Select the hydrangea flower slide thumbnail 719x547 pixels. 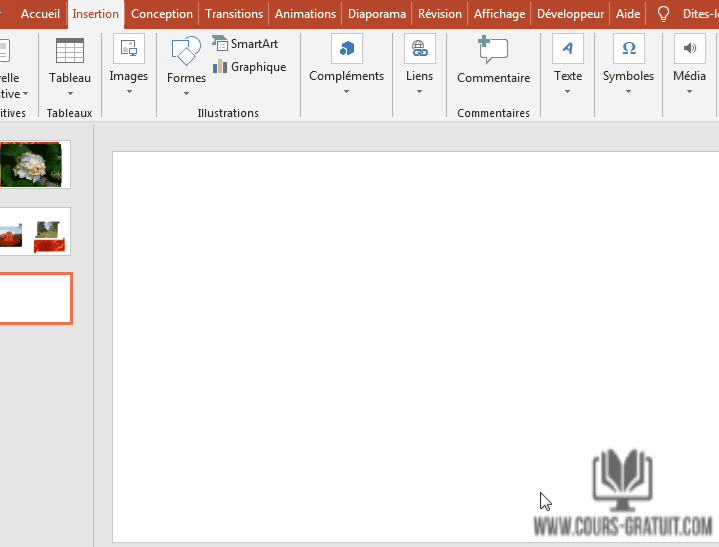[x=34, y=164]
